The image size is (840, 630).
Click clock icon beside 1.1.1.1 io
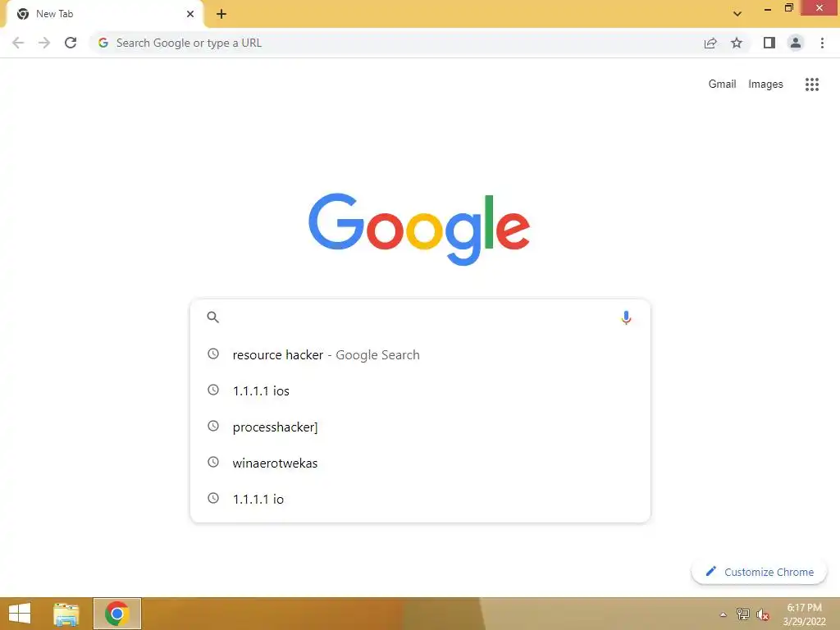(213, 498)
